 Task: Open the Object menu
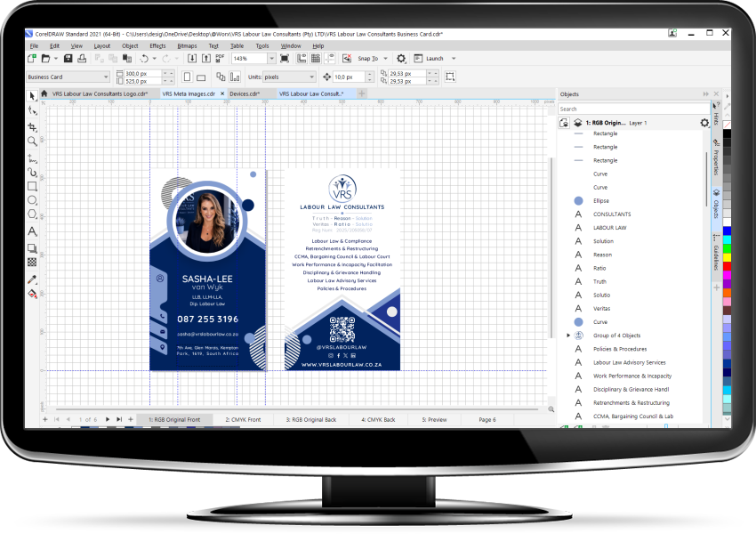[130, 45]
